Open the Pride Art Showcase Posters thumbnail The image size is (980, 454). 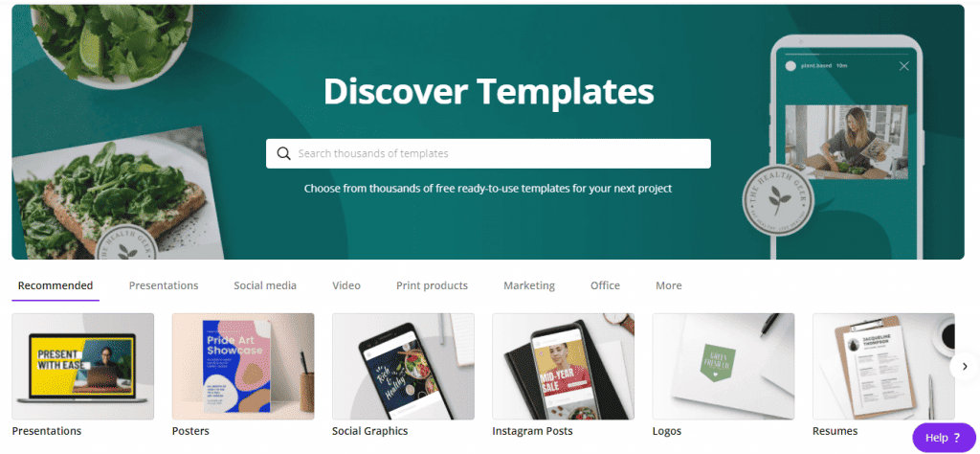(x=243, y=367)
